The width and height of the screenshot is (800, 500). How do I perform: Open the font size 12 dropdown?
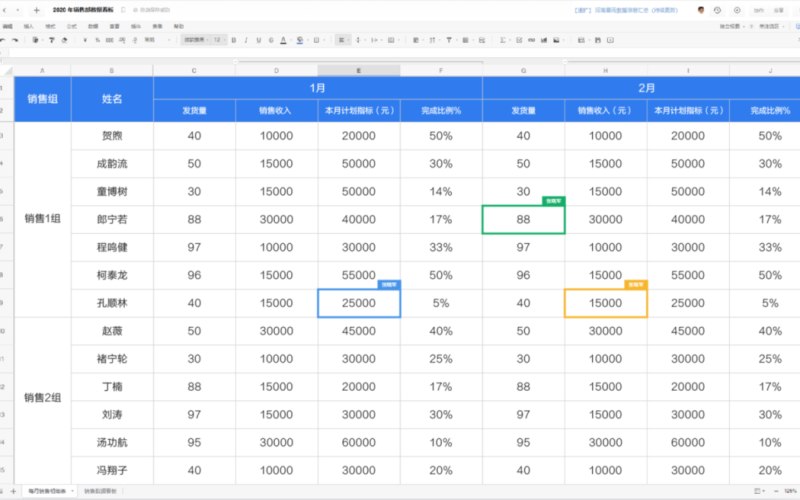pos(219,40)
